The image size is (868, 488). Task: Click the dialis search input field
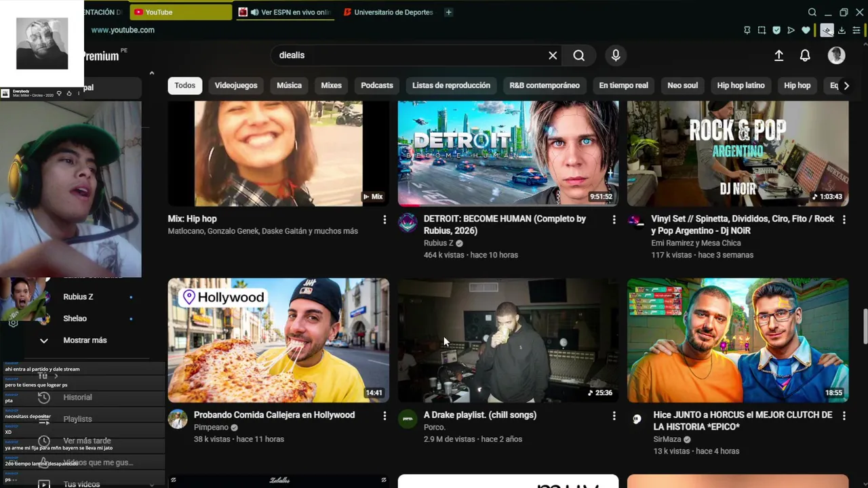tap(410, 56)
